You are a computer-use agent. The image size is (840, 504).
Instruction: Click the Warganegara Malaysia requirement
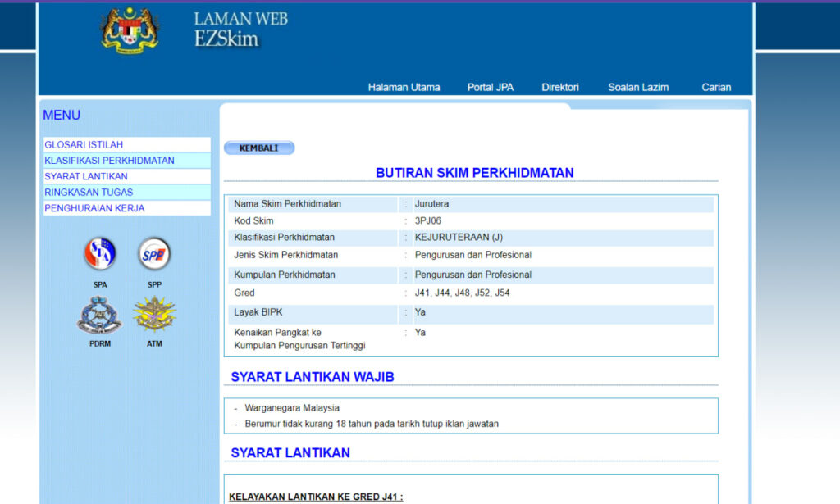coord(292,407)
